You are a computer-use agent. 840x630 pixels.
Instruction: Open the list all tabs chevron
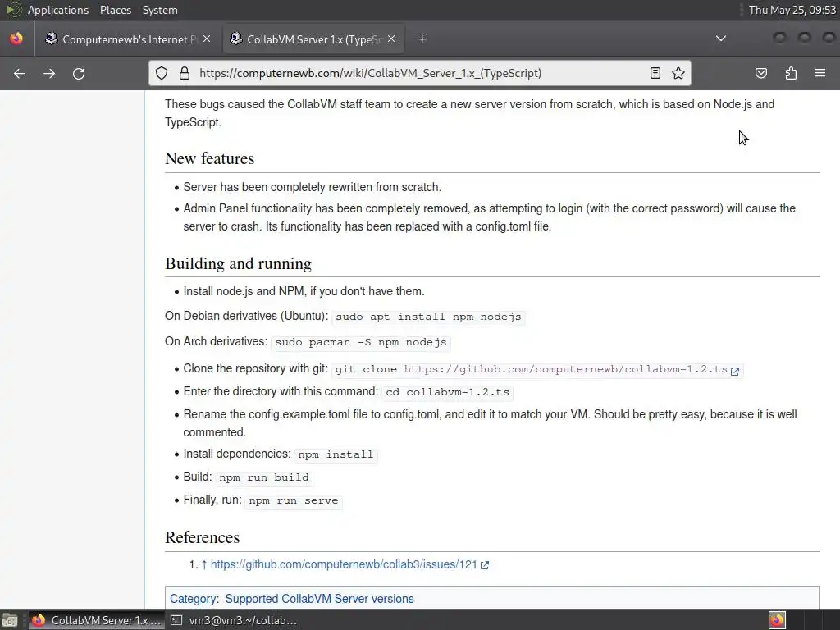[x=721, y=39]
